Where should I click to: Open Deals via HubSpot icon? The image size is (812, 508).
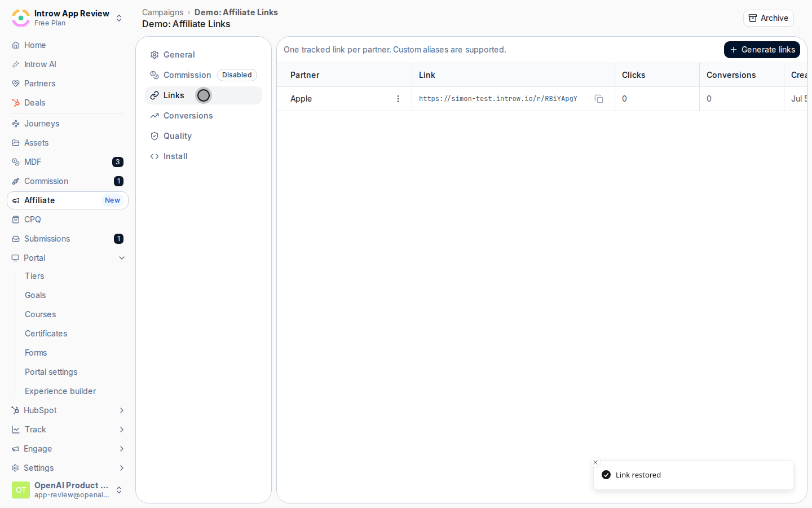point(16,103)
